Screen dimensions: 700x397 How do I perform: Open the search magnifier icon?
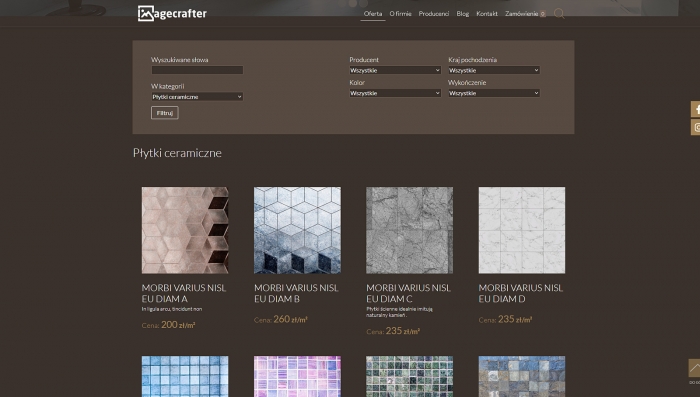point(559,13)
